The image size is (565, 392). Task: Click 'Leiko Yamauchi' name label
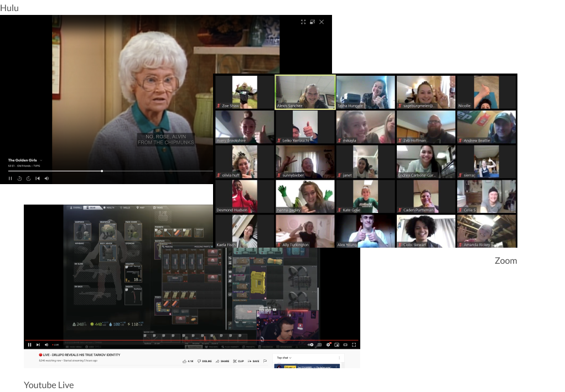click(296, 141)
